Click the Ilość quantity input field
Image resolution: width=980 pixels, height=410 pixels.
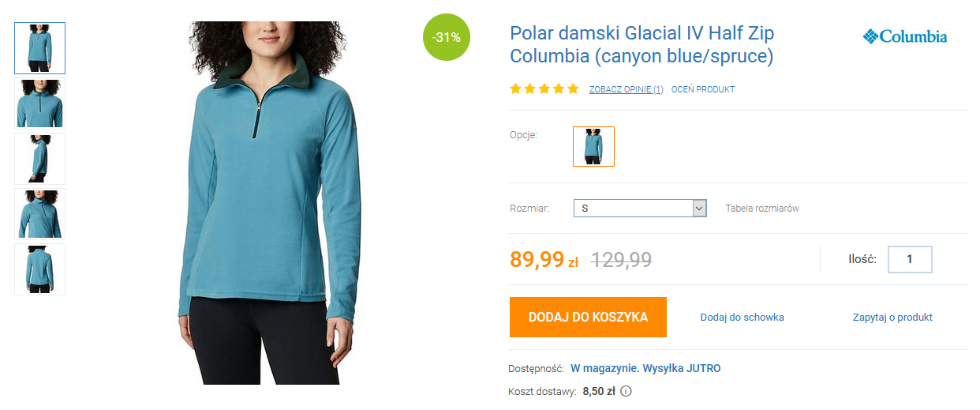click(910, 259)
